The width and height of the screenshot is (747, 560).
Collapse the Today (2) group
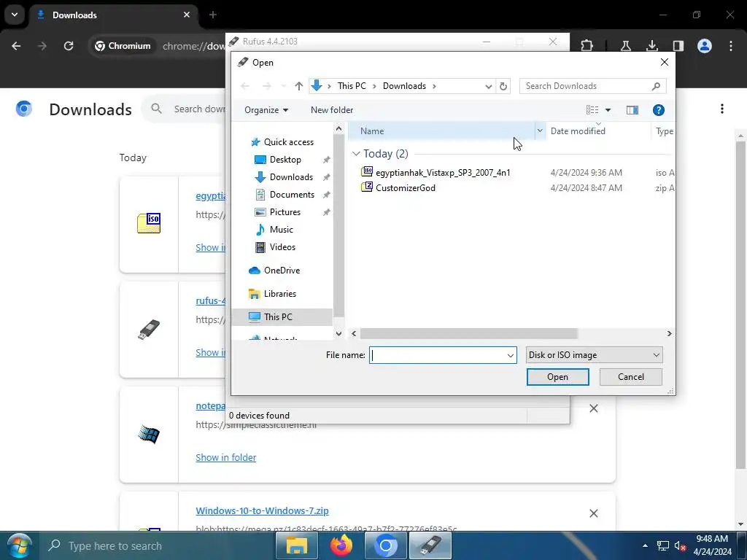tap(356, 154)
